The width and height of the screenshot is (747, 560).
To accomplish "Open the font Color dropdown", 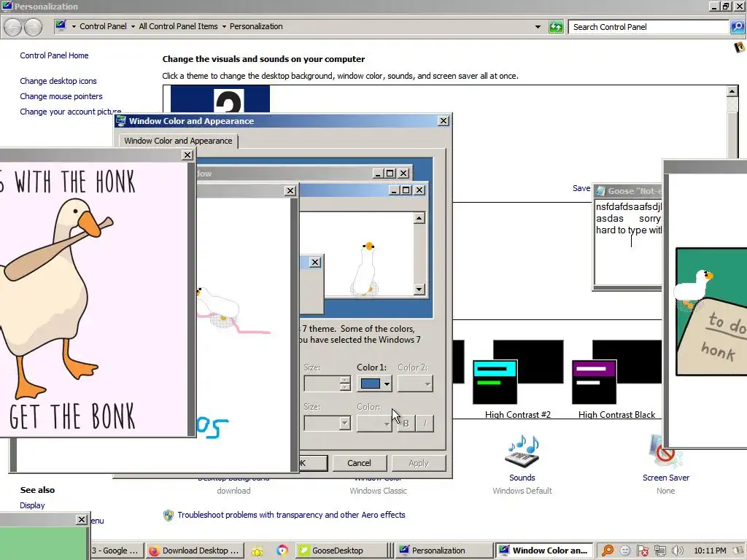I will coord(374,424).
